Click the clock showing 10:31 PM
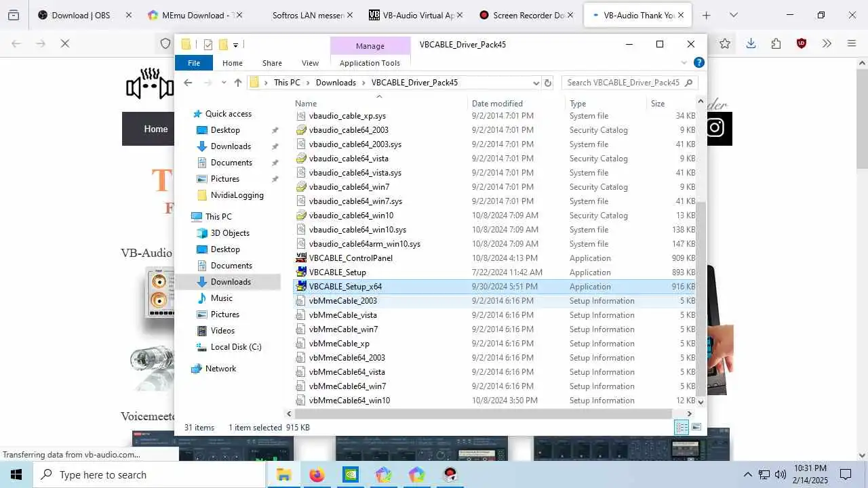 810,468
